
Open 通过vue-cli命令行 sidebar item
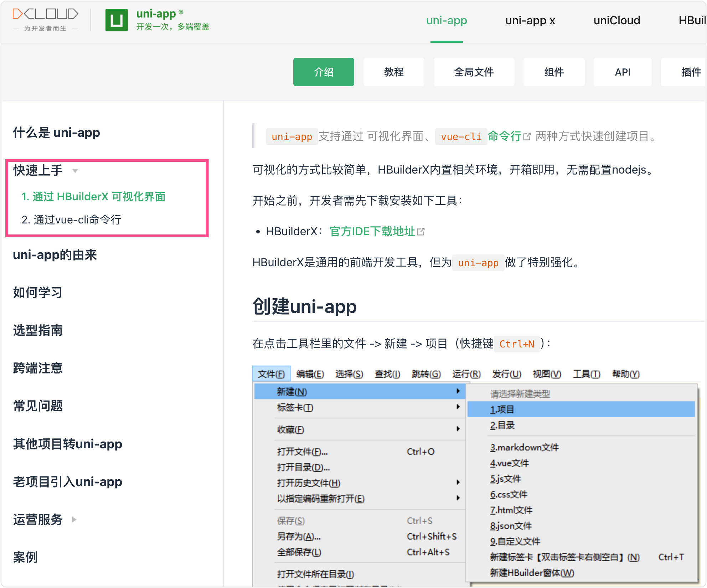[71, 220]
